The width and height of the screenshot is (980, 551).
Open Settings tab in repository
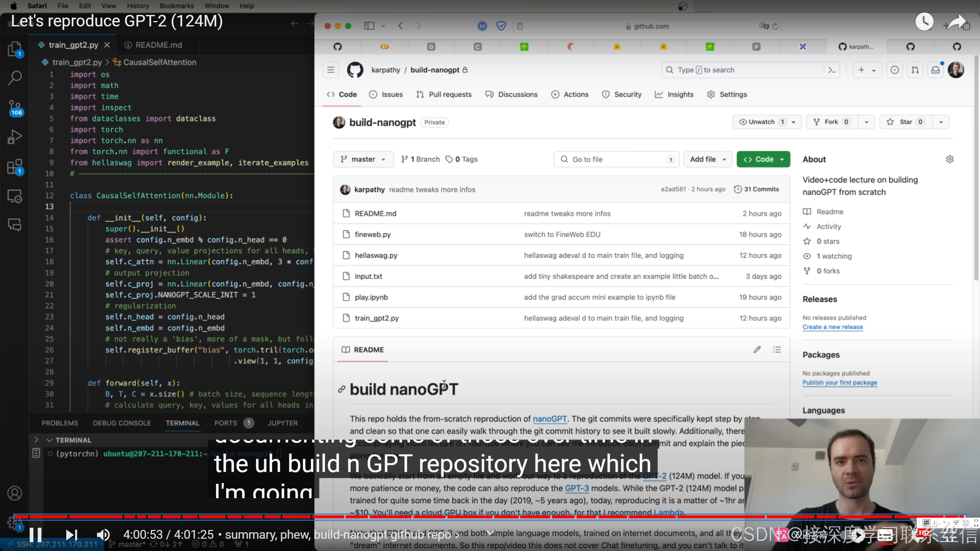pyautogui.click(x=727, y=95)
